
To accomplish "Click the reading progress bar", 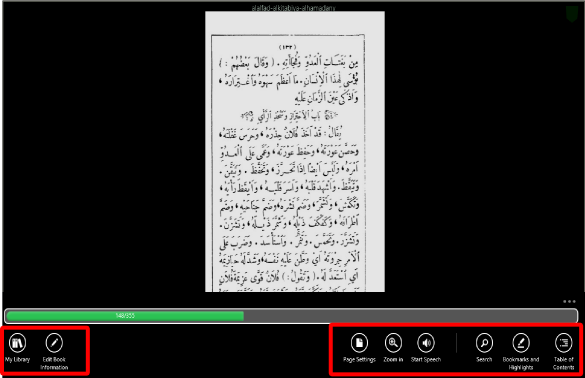I will click(x=291, y=316).
